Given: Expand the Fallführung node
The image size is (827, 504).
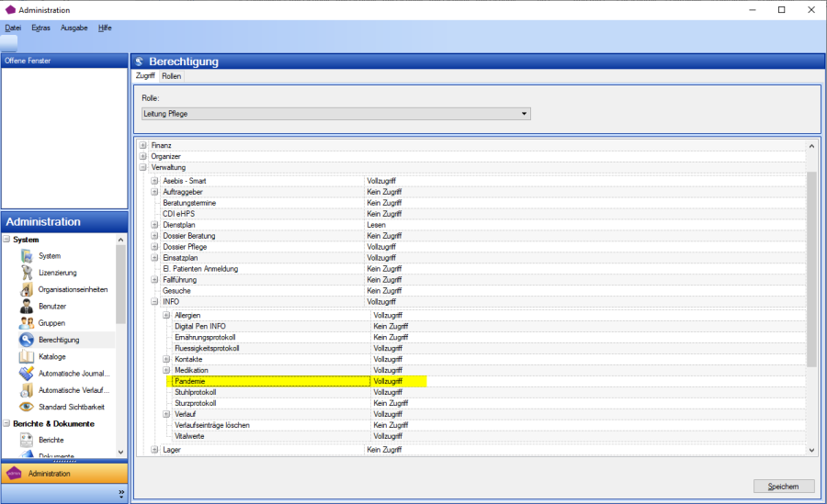Looking at the screenshot, I should tap(154, 279).
